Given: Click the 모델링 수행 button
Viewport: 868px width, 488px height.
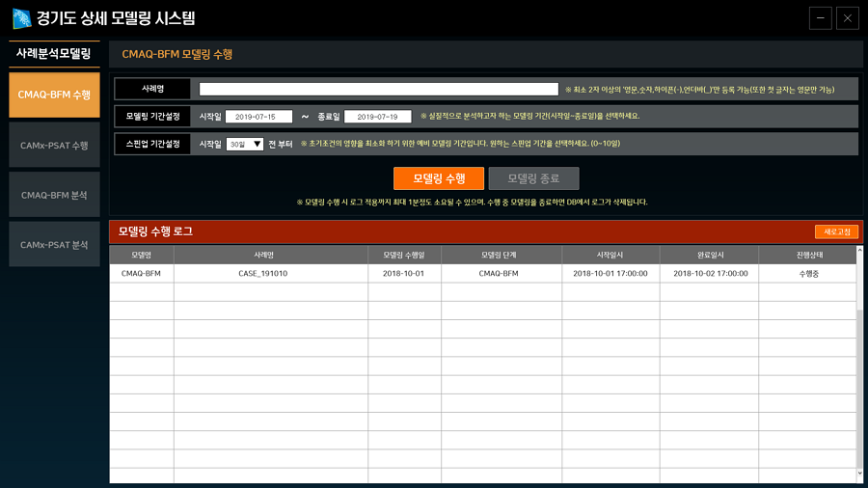Looking at the screenshot, I should (x=439, y=178).
